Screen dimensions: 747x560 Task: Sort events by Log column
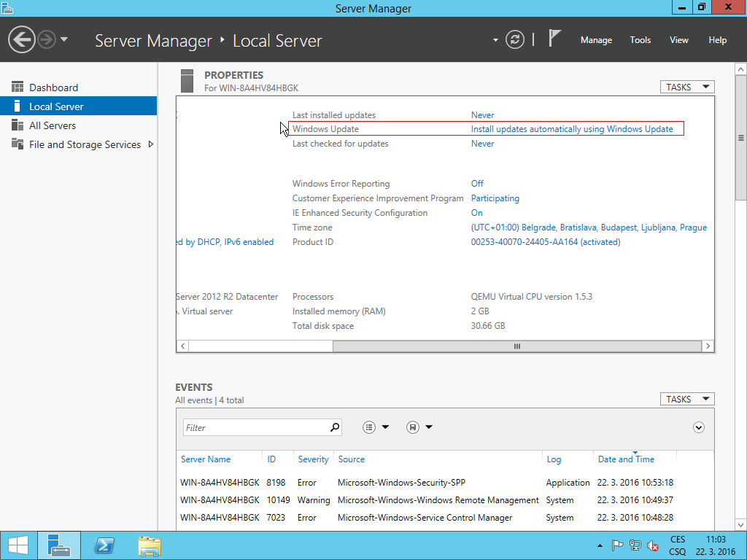554,459
